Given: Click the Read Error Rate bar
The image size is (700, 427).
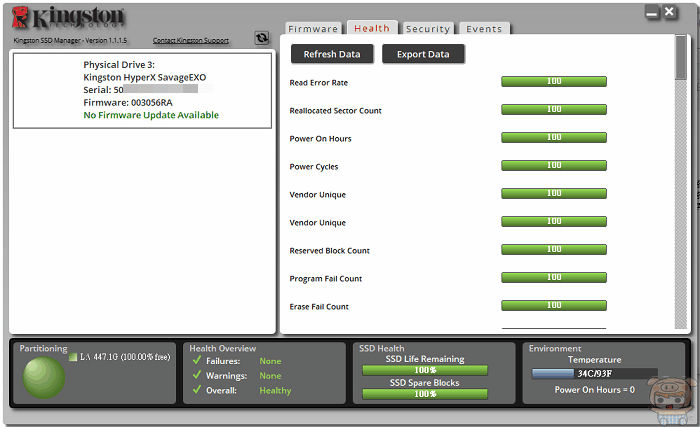Looking at the screenshot, I should point(554,81).
